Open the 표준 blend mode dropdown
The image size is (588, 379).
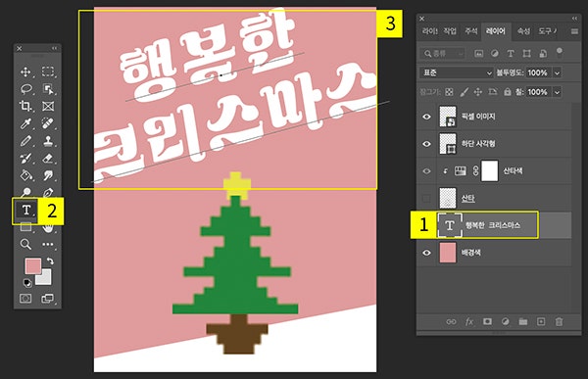[x=456, y=72]
